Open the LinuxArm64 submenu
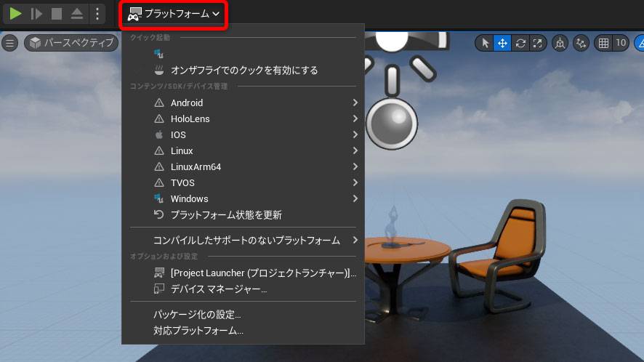Screen dimensions: 644x362 (243, 166)
